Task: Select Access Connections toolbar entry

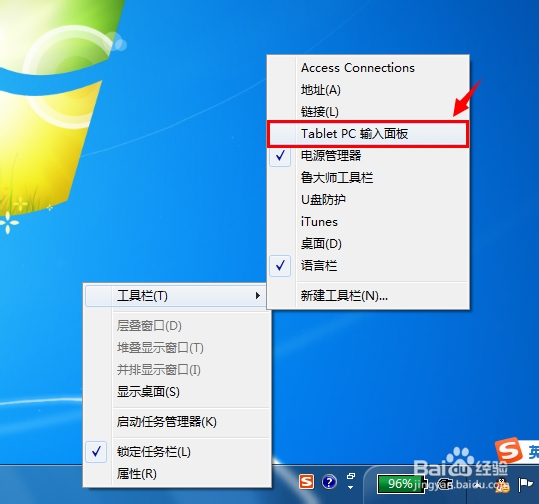Action: tap(368, 68)
